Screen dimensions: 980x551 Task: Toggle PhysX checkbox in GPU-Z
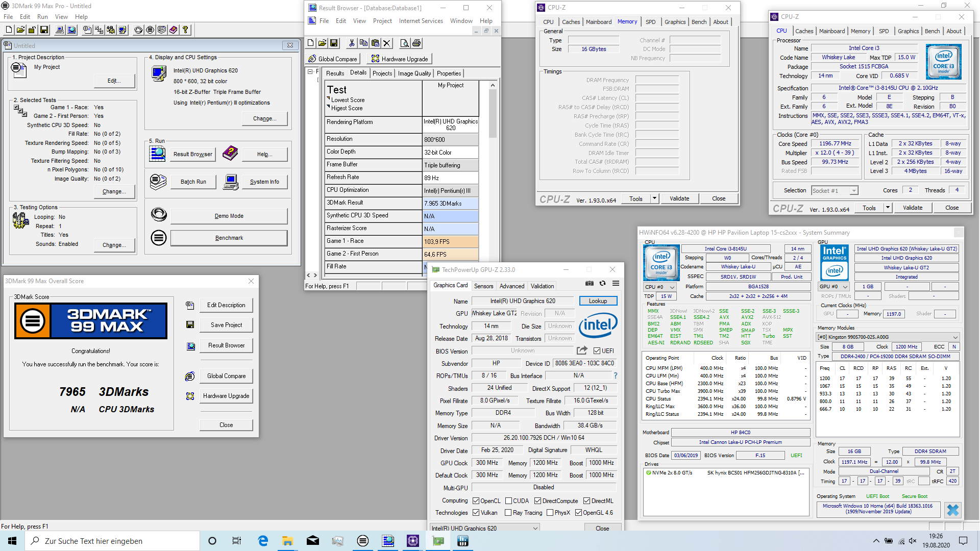click(x=550, y=513)
